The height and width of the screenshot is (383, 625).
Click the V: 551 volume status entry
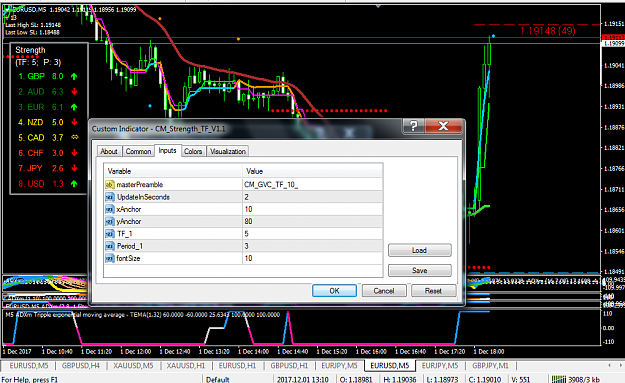point(521,379)
